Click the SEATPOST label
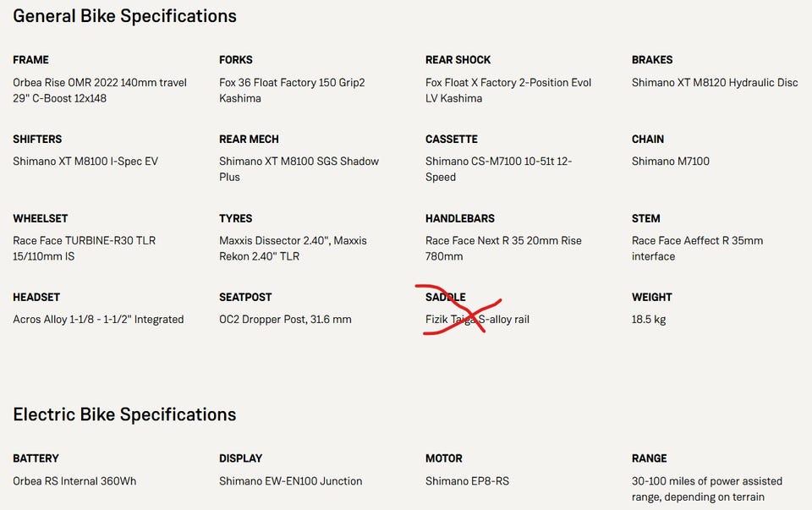This screenshot has height=510, width=812. pos(245,297)
